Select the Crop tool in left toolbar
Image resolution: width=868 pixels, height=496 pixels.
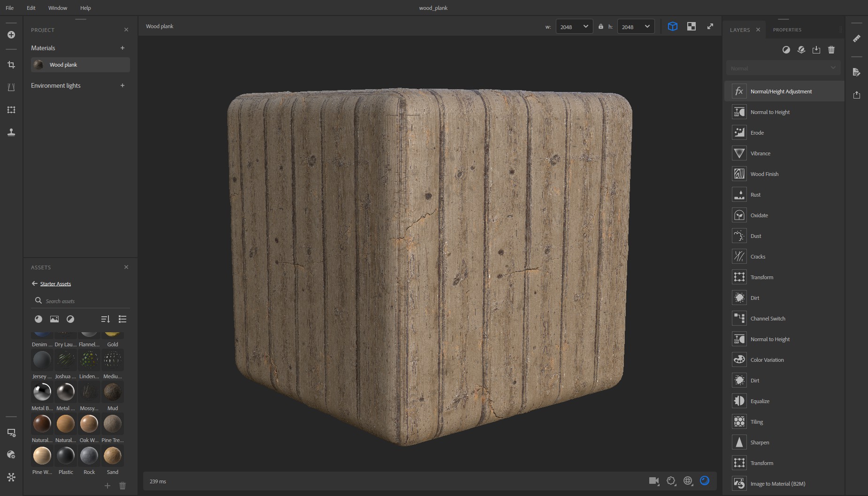click(x=11, y=65)
